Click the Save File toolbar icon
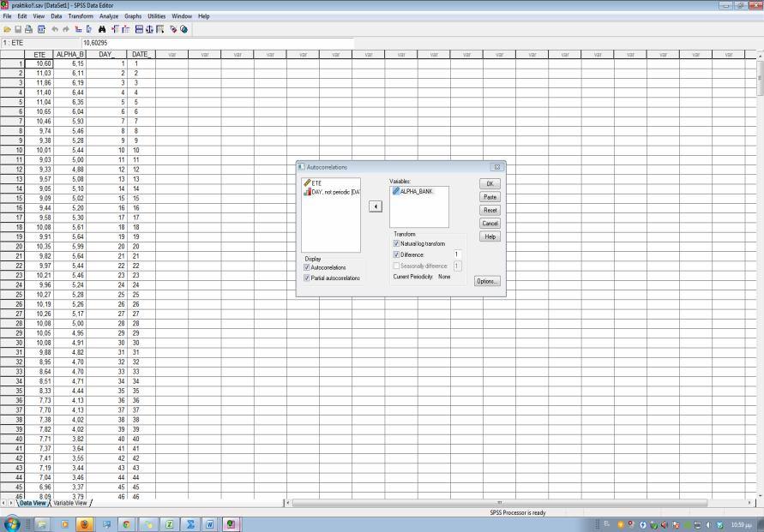 coord(18,30)
